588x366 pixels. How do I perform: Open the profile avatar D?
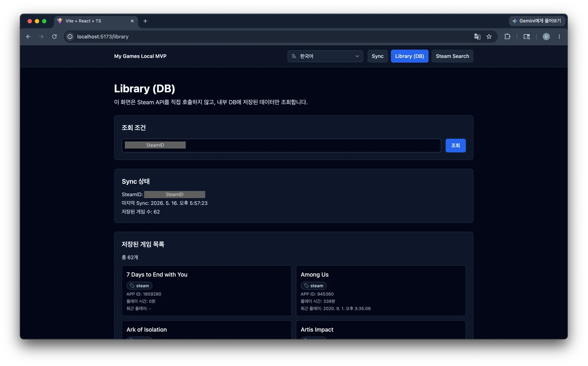(x=546, y=37)
